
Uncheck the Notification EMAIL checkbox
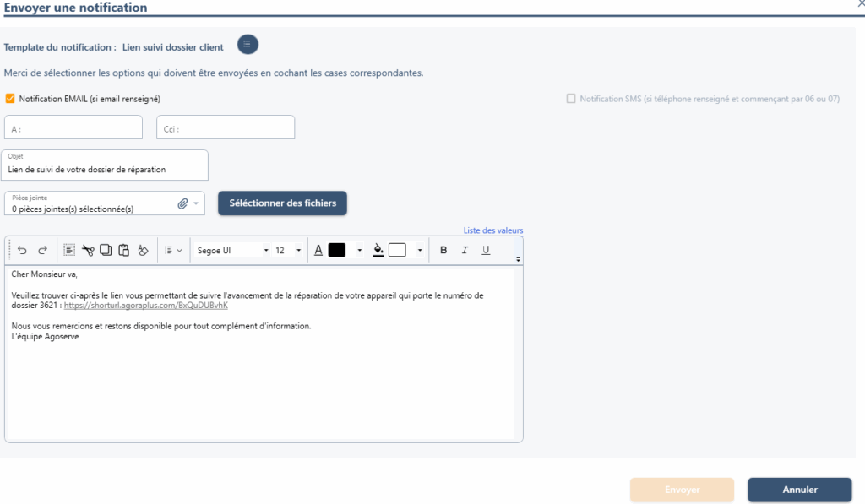10,99
